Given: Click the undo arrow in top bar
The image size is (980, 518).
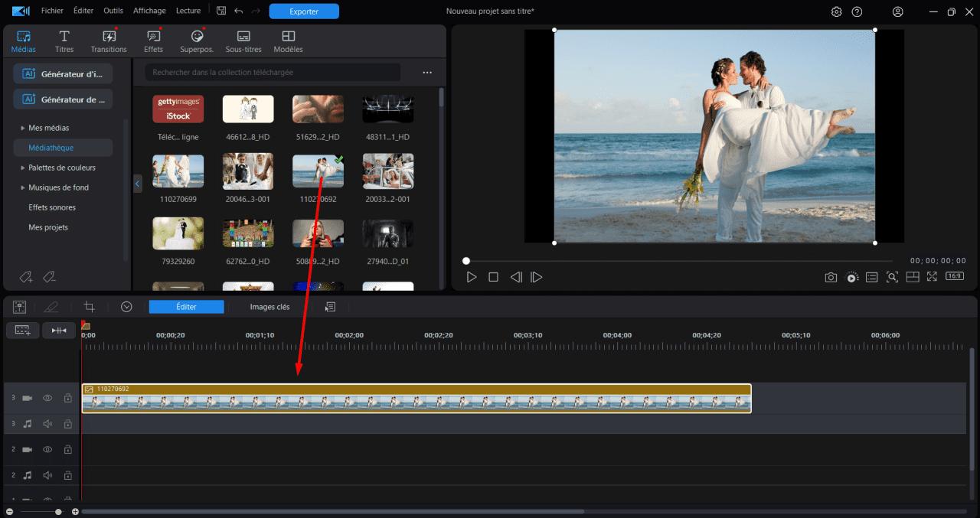Looking at the screenshot, I should point(239,11).
